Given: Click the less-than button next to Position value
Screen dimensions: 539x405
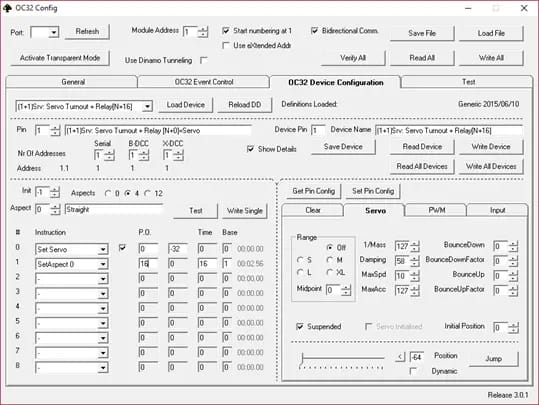Looking at the screenshot, I should point(400,357).
